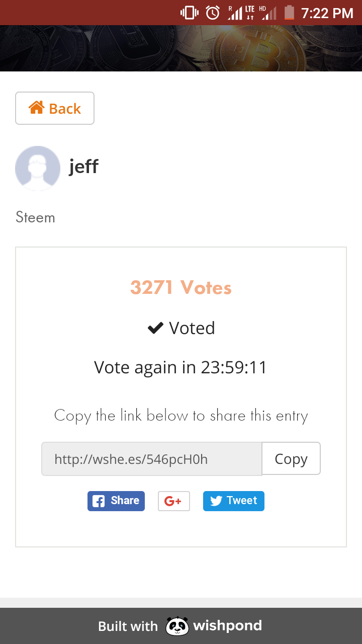Viewport: 362px width, 644px height.
Task: Tap the Back button with home icon
Action: (55, 108)
